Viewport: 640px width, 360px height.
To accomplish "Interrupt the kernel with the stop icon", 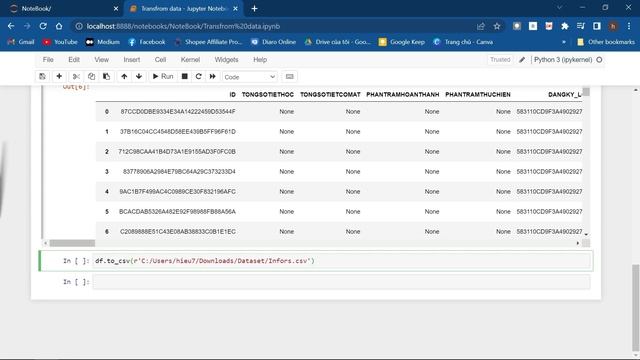I will (x=184, y=76).
